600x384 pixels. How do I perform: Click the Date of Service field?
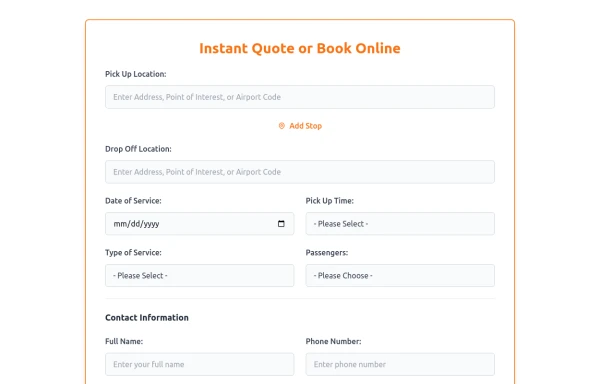coord(199,224)
